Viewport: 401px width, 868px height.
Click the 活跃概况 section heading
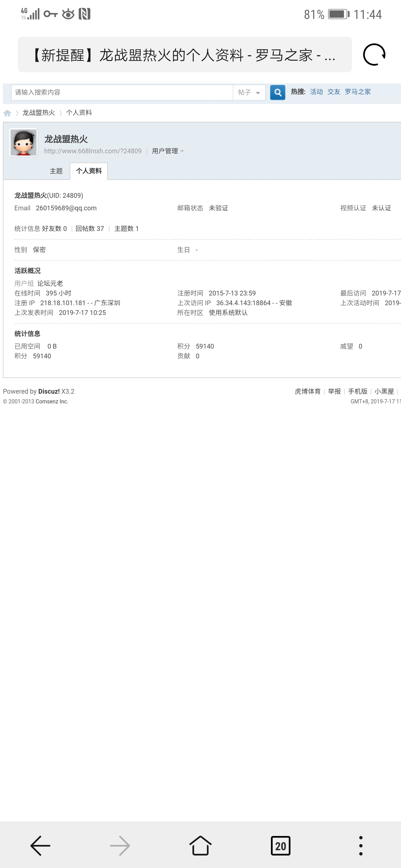click(x=27, y=271)
